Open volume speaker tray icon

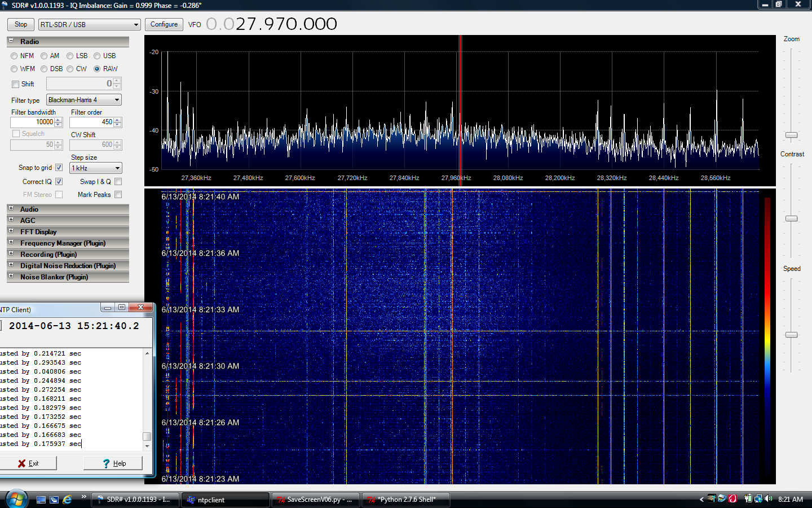(769, 498)
